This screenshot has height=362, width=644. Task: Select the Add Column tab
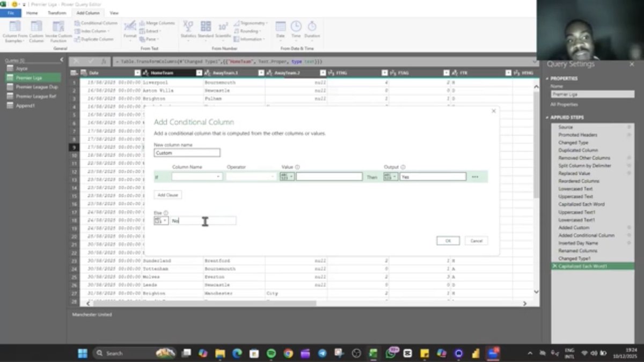pyautogui.click(x=88, y=13)
